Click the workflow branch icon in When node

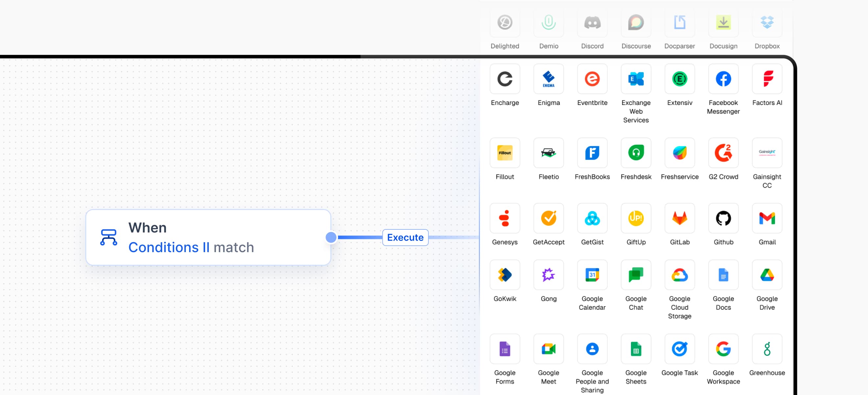[108, 237]
